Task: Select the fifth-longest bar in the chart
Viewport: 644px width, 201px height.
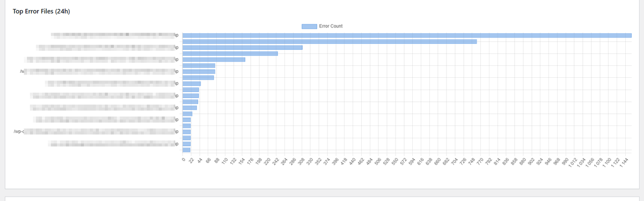Action: click(214, 59)
